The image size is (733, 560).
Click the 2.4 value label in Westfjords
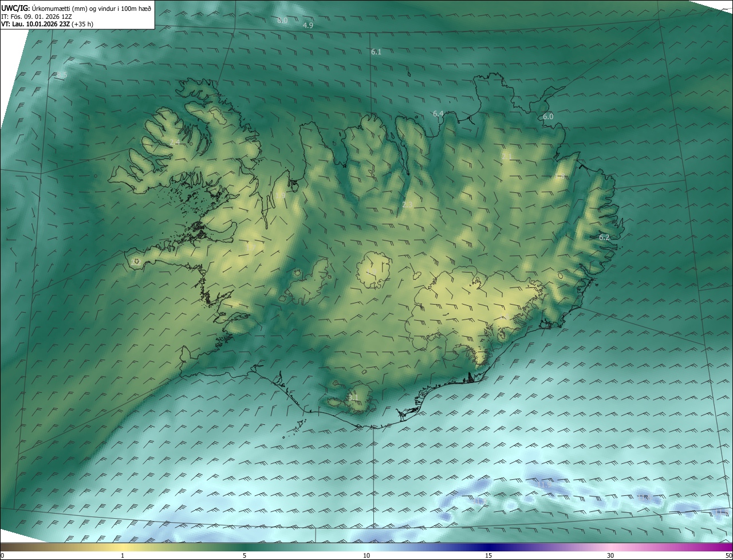[x=175, y=142]
